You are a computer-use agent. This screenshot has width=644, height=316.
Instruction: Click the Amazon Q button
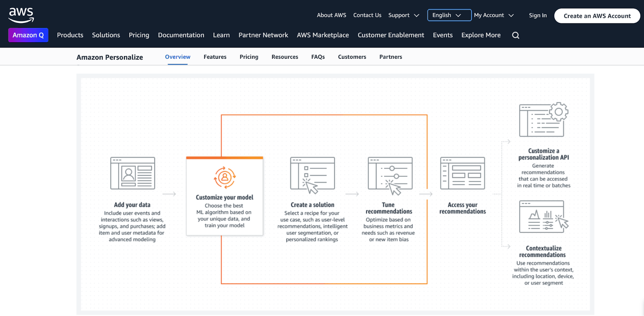28,35
